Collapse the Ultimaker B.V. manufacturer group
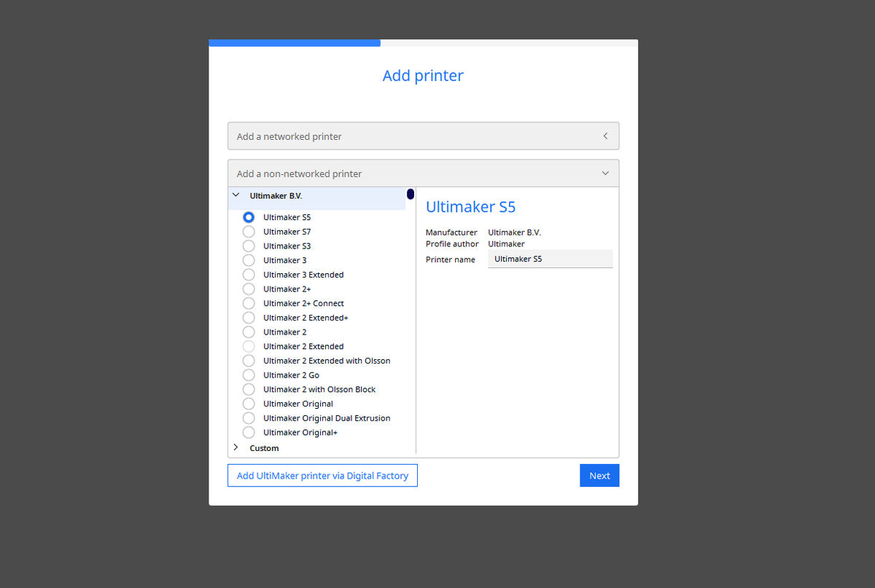This screenshot has width=875, height=588. pos(236,195)
